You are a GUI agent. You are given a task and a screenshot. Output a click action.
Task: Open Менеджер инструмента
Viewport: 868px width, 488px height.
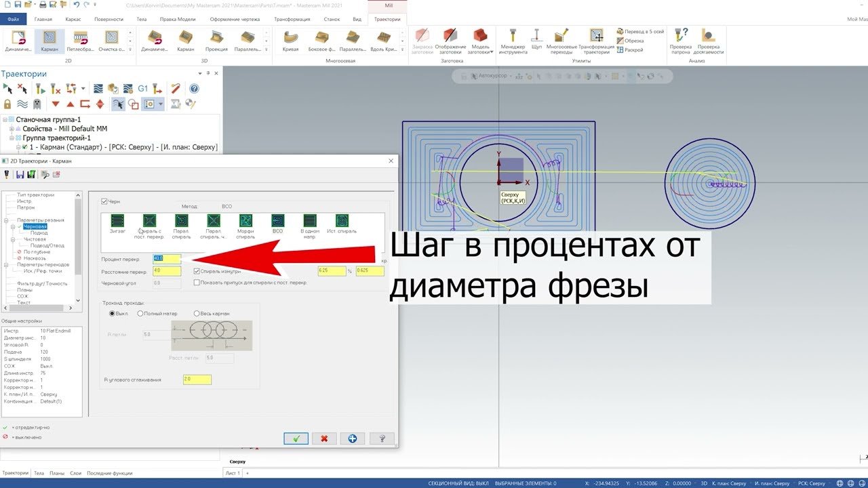[x=513, y=42]
